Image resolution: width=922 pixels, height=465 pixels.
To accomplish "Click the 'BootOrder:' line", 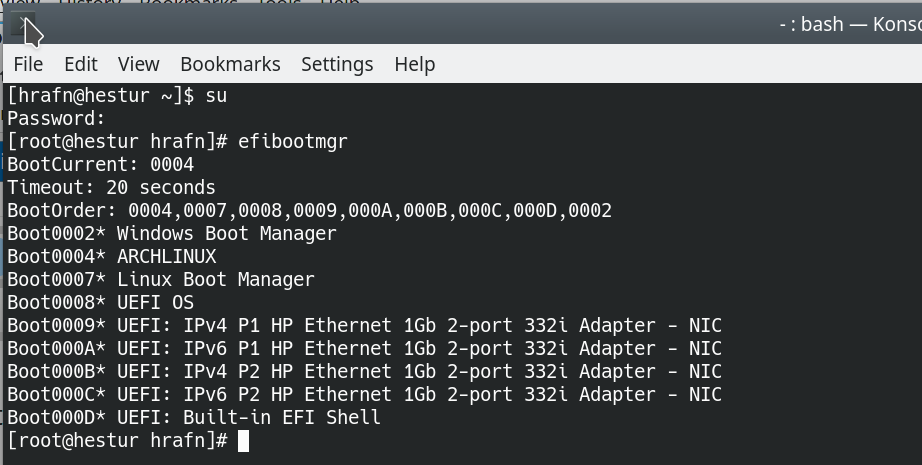I will 309,210.
